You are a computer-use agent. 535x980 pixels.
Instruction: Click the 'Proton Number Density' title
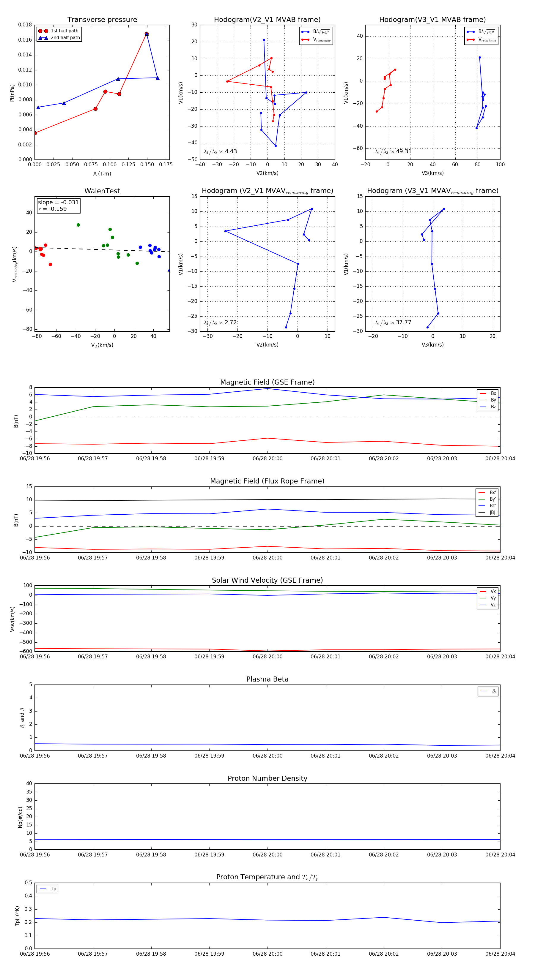tap(267, 778)
